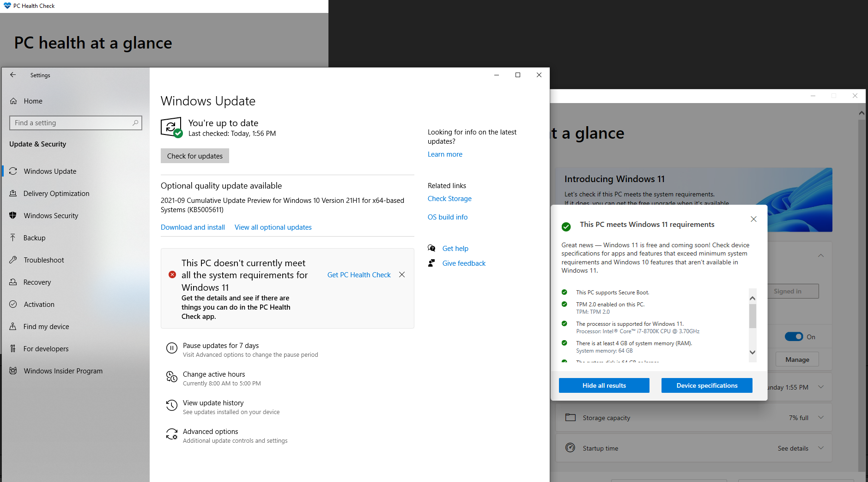The width and height of the screenshot is (868, 482).
Task: Click the Manage button in PC Health Check
Action: point(797,360)
